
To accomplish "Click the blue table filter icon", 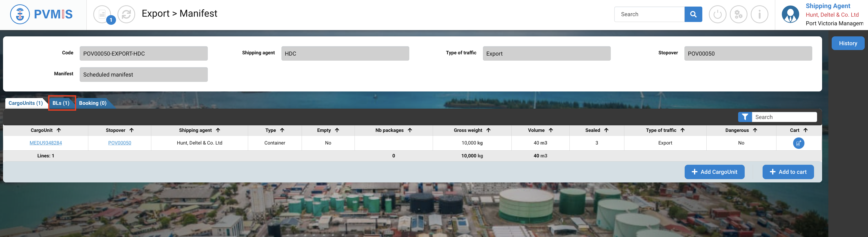I will tap(745, 117).
